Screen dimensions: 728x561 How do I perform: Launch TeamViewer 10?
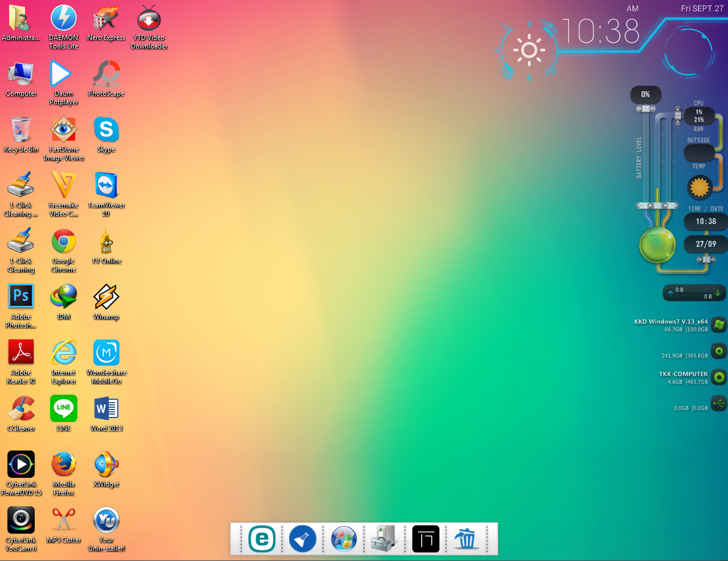click(x=106, y=186)
